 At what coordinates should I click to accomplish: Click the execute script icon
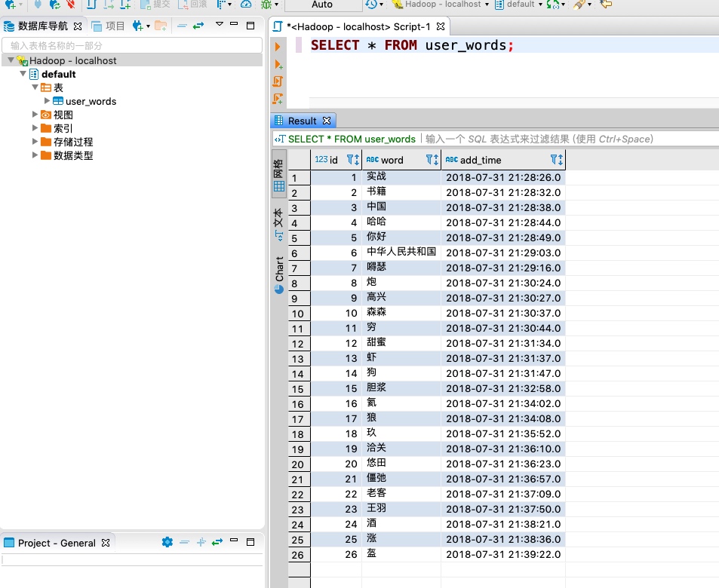[x=278, y=81]
